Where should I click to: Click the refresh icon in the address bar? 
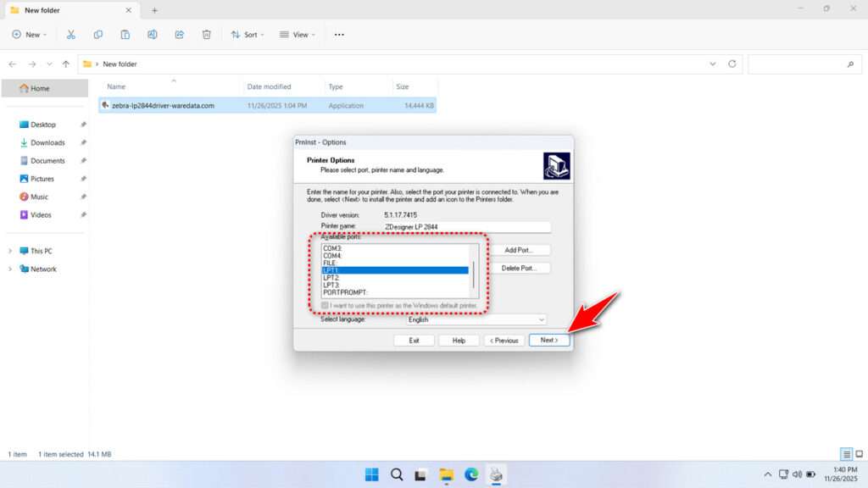732,64
